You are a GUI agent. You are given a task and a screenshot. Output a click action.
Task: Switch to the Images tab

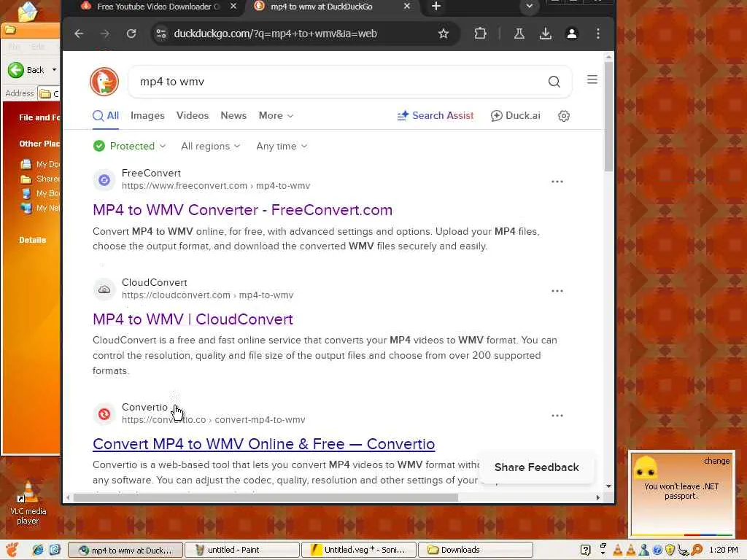point(147,116)
